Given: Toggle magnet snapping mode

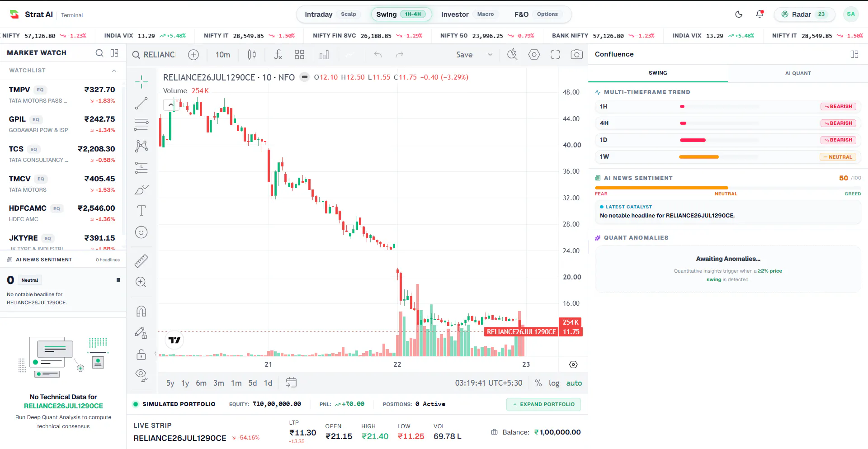Looking at the screenshot, I should [142, 311].
